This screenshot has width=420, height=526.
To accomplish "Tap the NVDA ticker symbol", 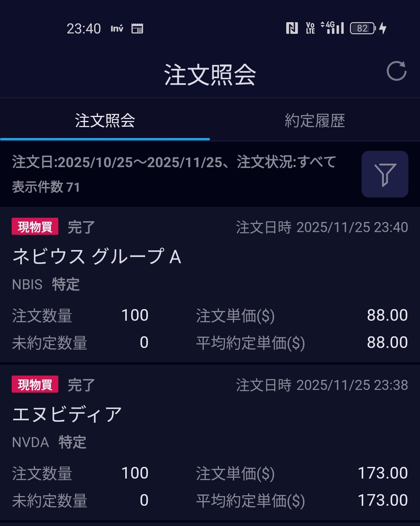I will click(x=30, y=442).
